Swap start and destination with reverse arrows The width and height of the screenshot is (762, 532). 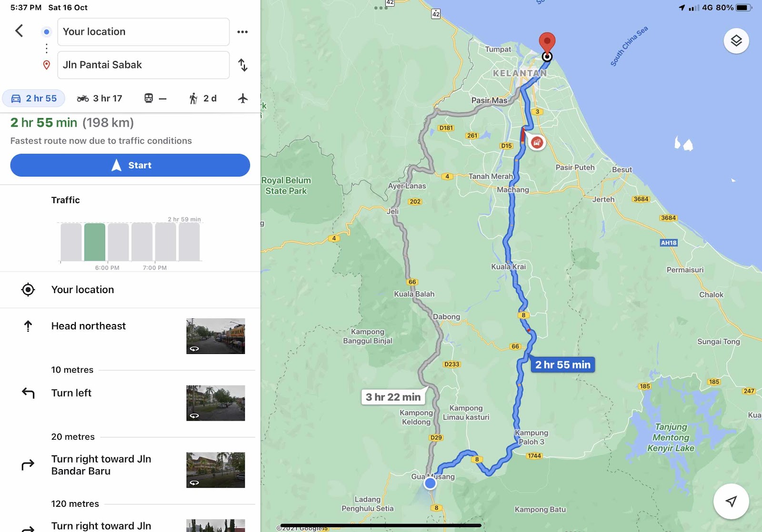tap(243, 65)
